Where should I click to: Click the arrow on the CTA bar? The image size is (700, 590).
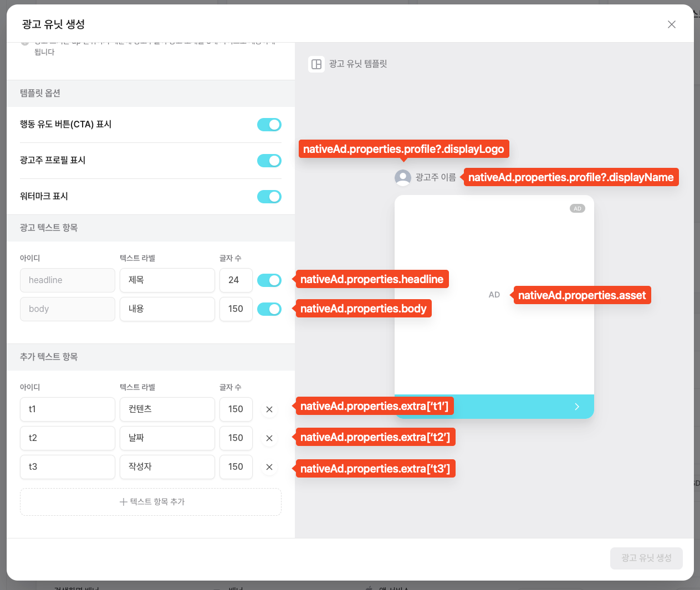(576, 407)
